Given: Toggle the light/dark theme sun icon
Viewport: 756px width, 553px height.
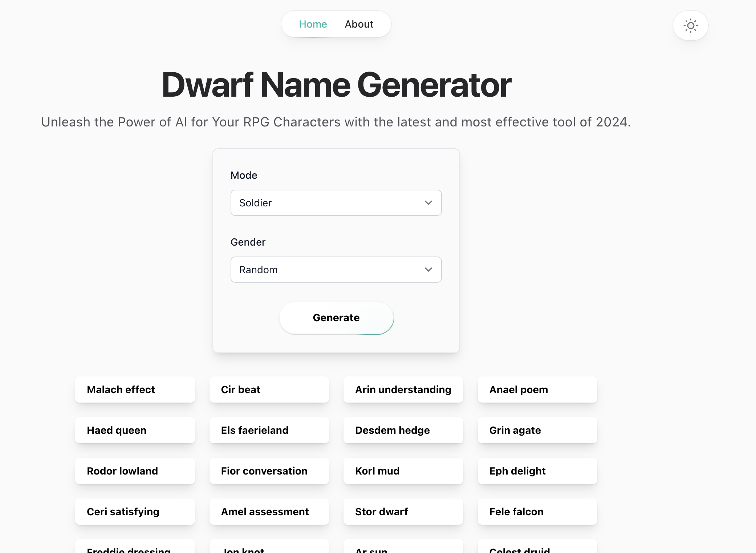Looking at the screenshot, I should [690, 25].
